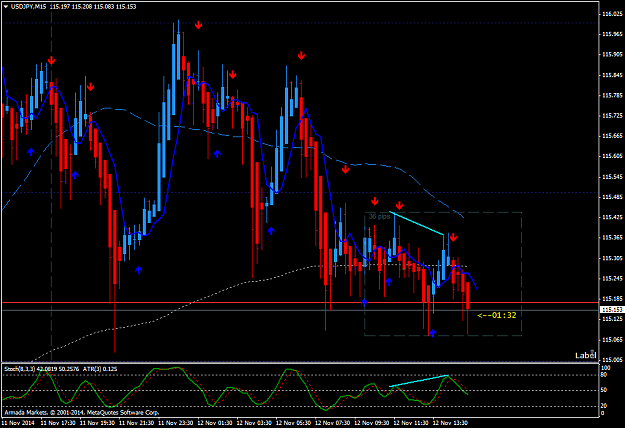625x428 pixels.
Task: Open the chart dropdown triangle beside USDJPY,M15
Action: pyautogui.click(x=6, y=7)
